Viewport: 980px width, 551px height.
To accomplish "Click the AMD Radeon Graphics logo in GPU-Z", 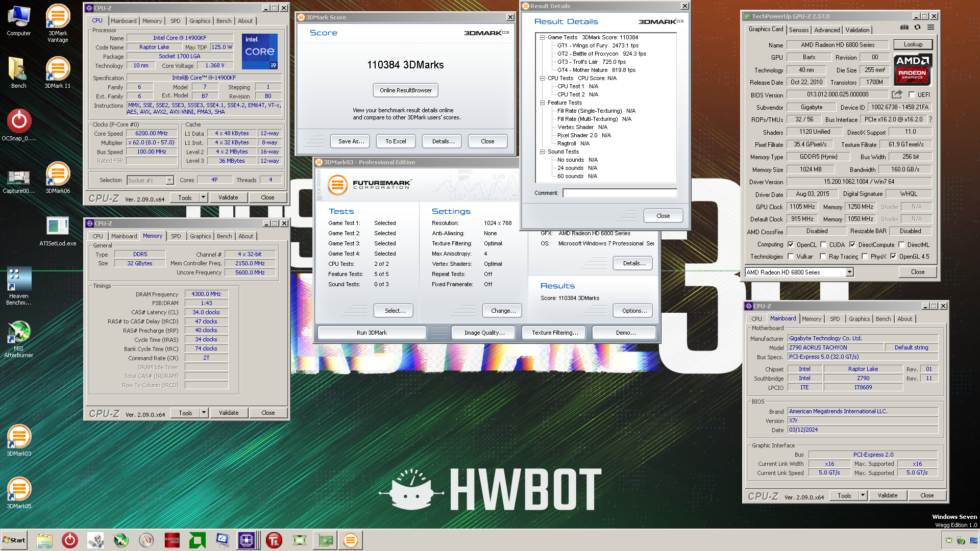I will (912, 69).
